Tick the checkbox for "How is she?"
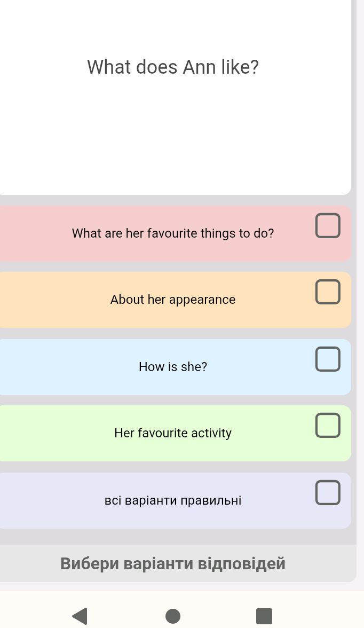This screenshot has width=364, height=628. click(328, 359)
